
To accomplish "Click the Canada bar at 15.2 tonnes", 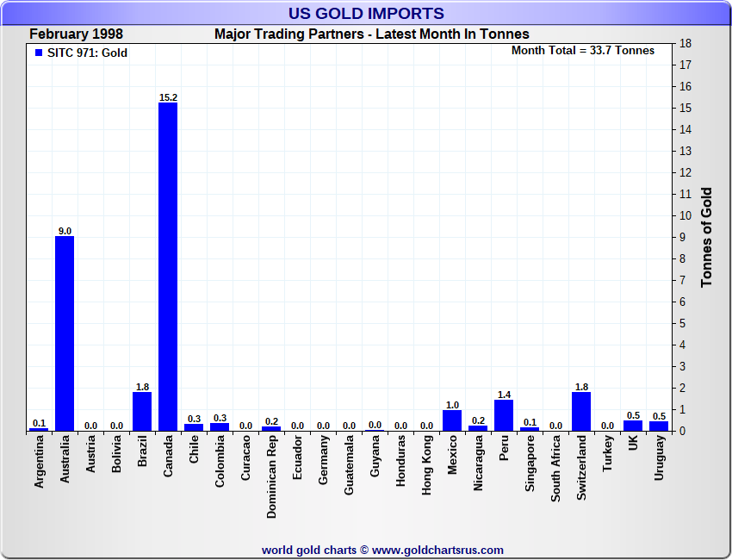I will pyautogui.click(x=168, y=266).
